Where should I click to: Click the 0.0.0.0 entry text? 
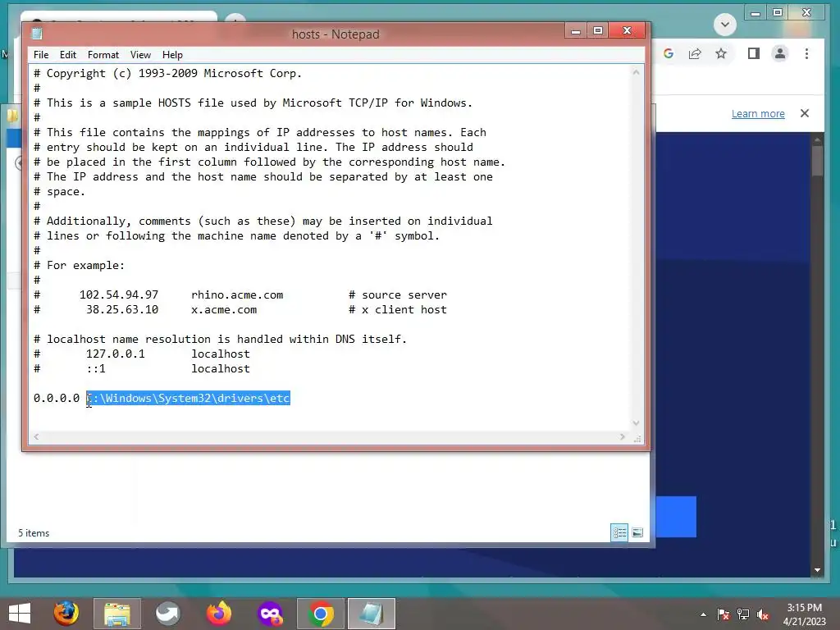pyautogui.click(x=57, y=398)
